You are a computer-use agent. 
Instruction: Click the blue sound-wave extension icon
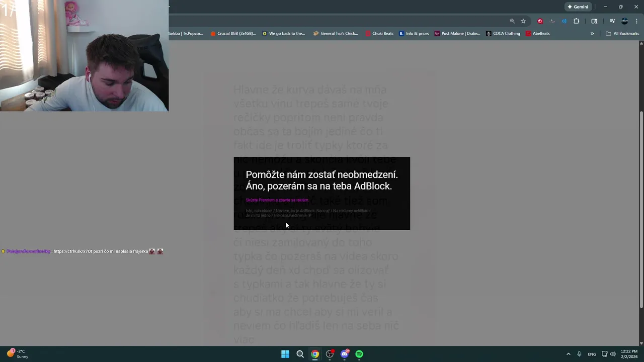pyautogui.click(x=564, y=21)
